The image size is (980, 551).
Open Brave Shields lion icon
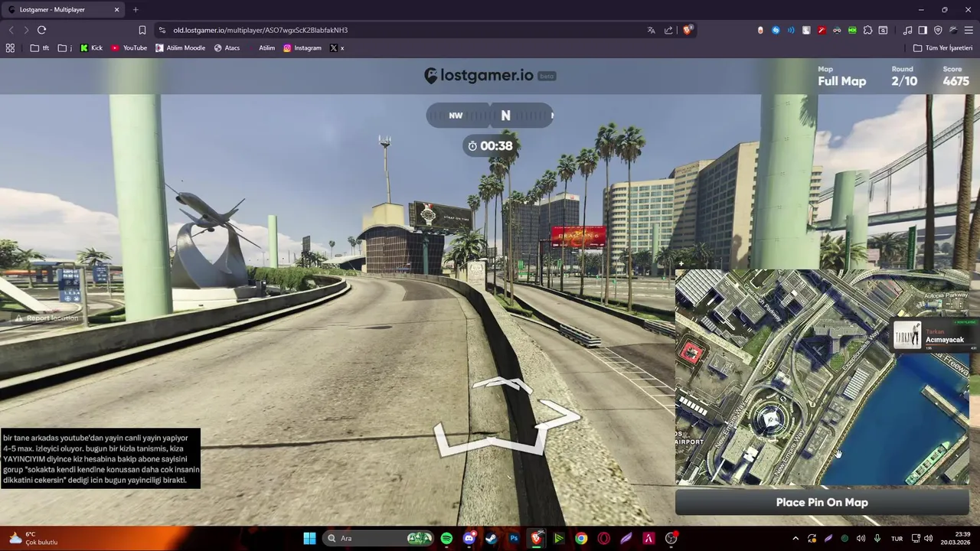687,30
